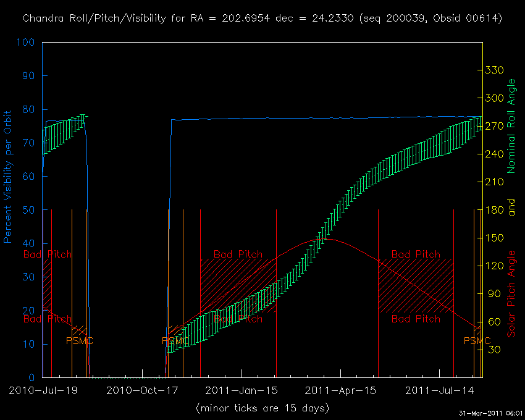Click the 31-Mar-2011 06:01 timestamp
Screen dimensions: 525x420
click(x=490, y=413)
